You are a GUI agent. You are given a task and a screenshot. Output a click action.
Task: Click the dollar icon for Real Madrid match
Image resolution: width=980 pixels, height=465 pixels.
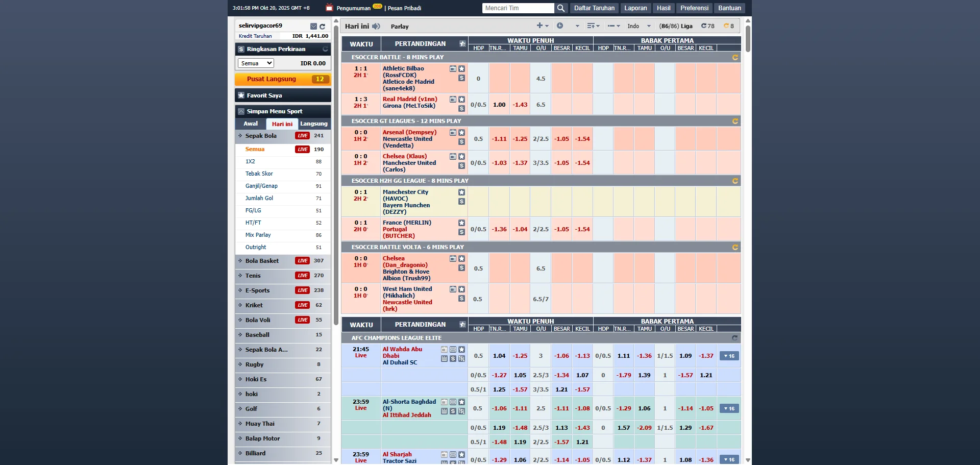click(x=461, y=109)
